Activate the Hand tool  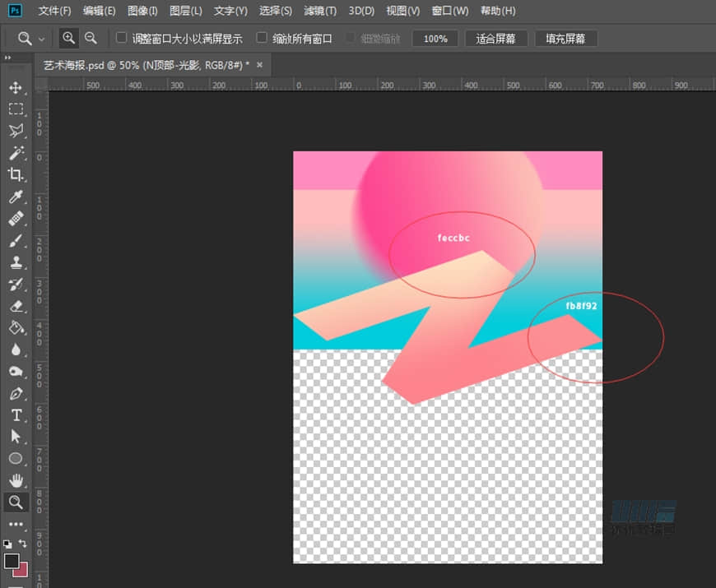pyautogui.click(x=16, y=480)
